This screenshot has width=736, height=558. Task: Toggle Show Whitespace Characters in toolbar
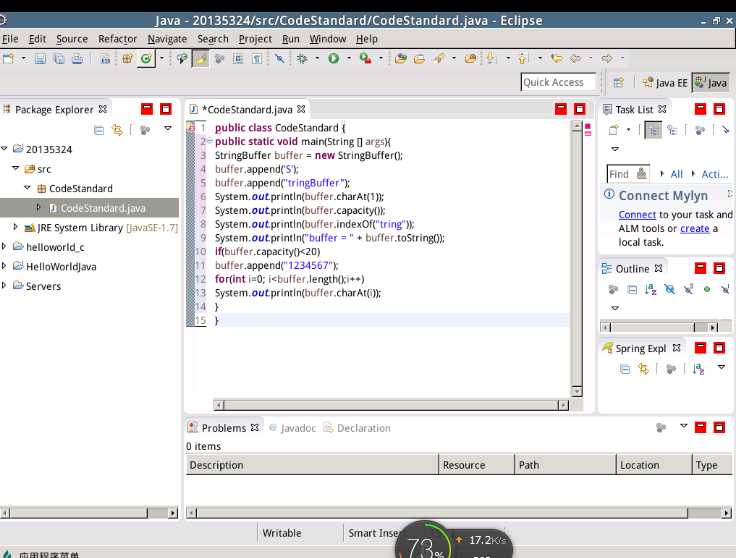point(257,59)
